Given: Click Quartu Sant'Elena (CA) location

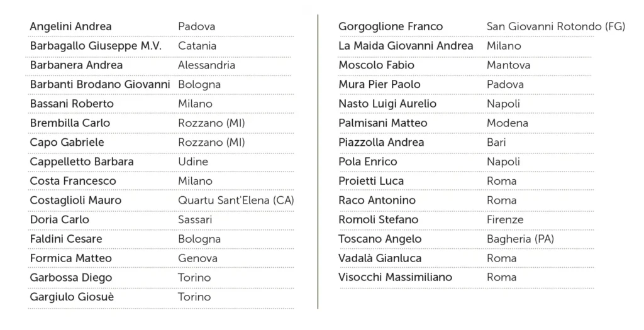Looking at the screenshot, I should click(x=236, y=201).
